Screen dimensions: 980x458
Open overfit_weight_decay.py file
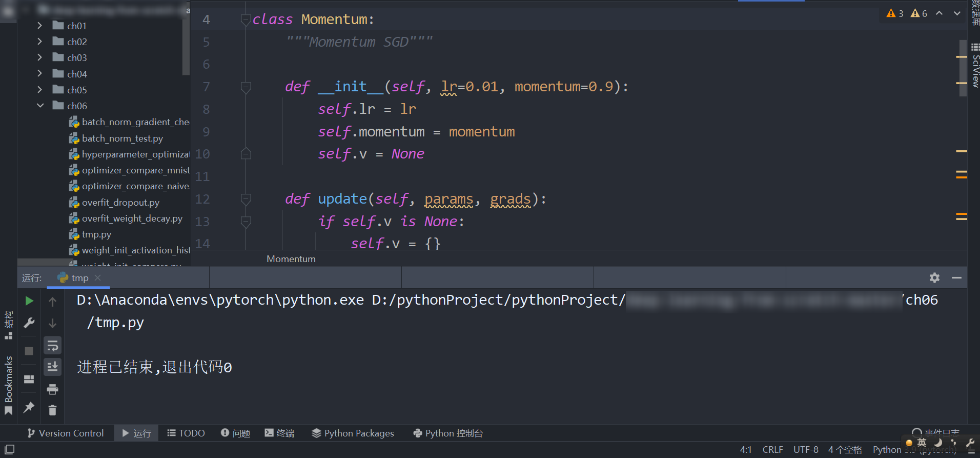pos(132,218)
